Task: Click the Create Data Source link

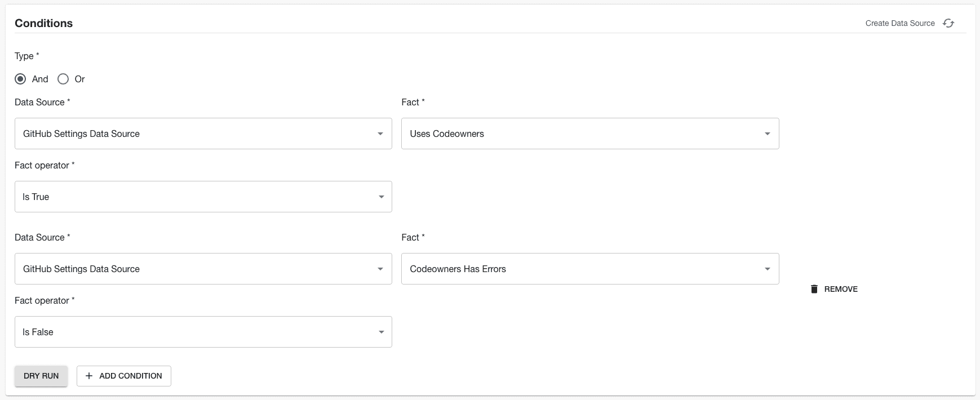Action: [x=900, y=23]
